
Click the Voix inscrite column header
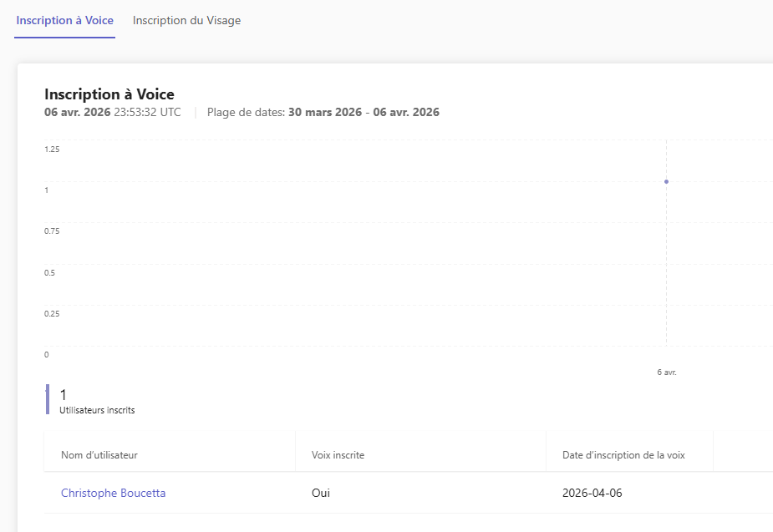pos(338,455)
